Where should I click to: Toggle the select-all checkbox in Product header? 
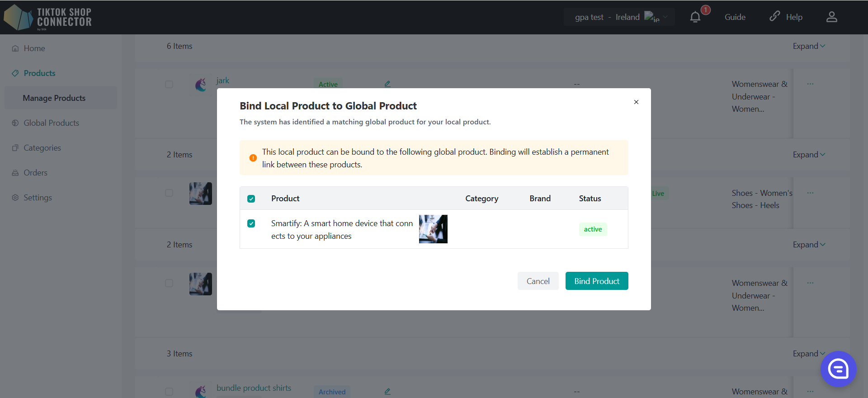pos(251,199)
